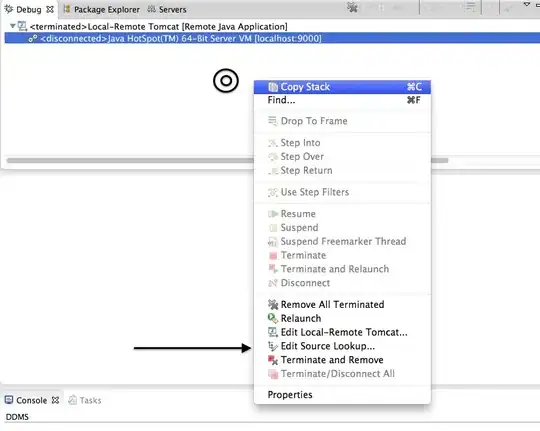Click the Servers tab icon
The height and width of the screenshot is (431, 540).
[152, 9]
